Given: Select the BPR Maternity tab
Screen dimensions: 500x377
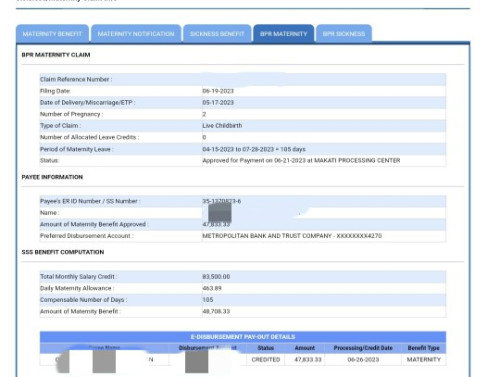Looking at the screenshot, I should click(284, 34).
